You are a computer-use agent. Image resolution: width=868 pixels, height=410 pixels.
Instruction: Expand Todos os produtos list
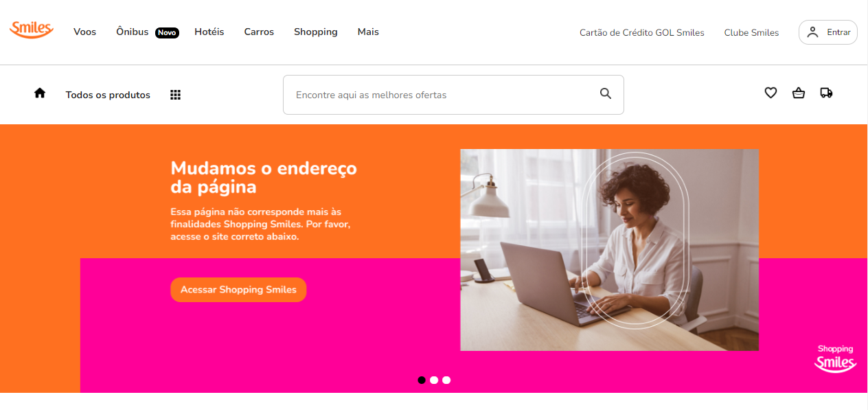[108, 95]
